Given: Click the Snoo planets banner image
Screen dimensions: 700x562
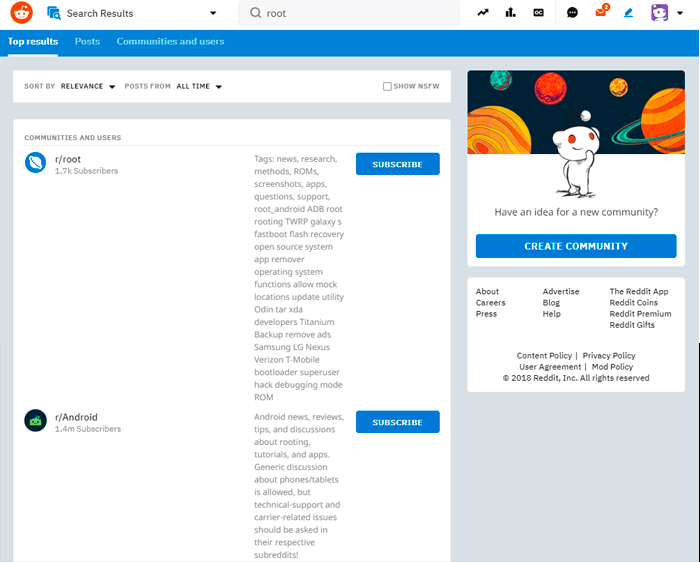Looking at the screenshot, I should tap(576, 134).
